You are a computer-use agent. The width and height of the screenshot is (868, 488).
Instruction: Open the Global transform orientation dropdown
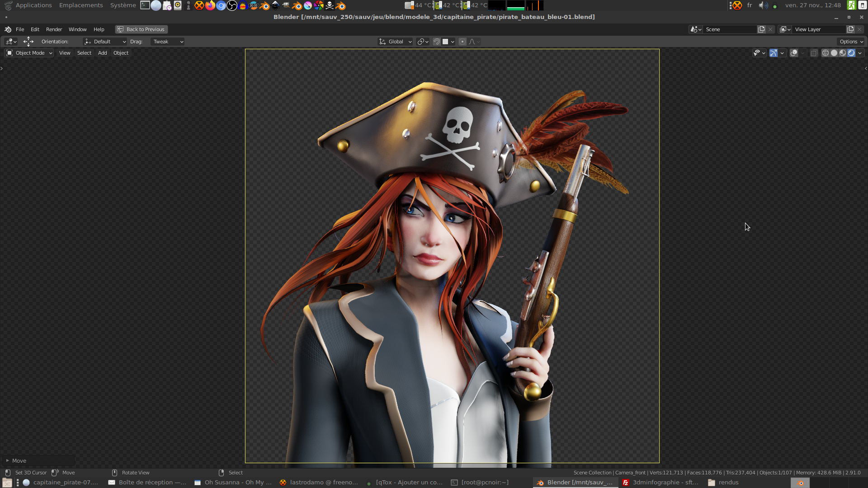(395, 42)
